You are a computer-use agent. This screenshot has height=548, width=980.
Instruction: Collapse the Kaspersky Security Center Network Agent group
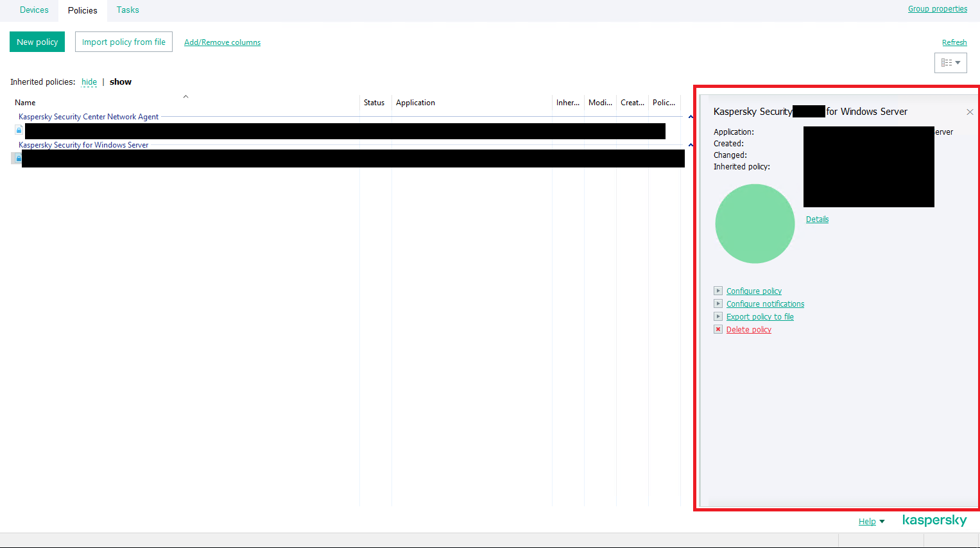pos(691,117)
